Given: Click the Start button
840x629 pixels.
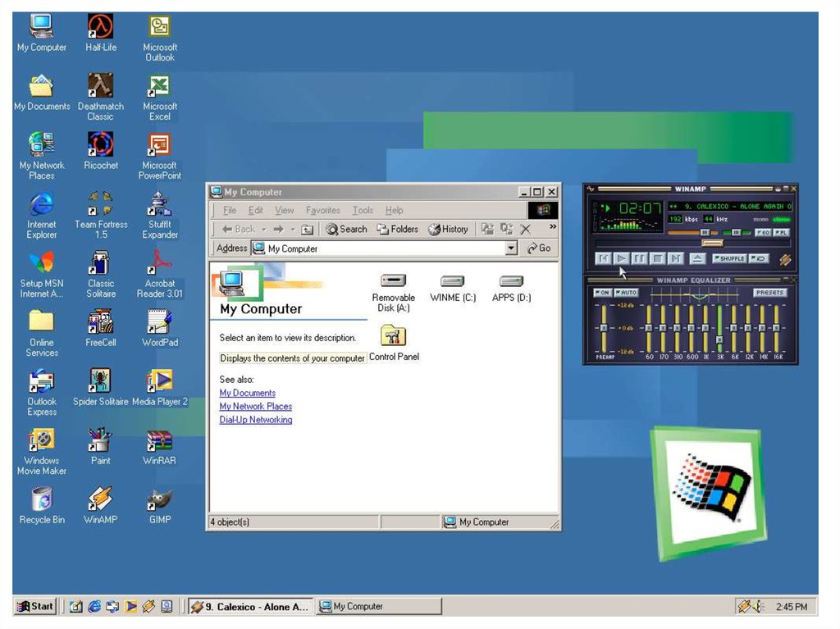Looking at the screenshot, I should 36,607.
